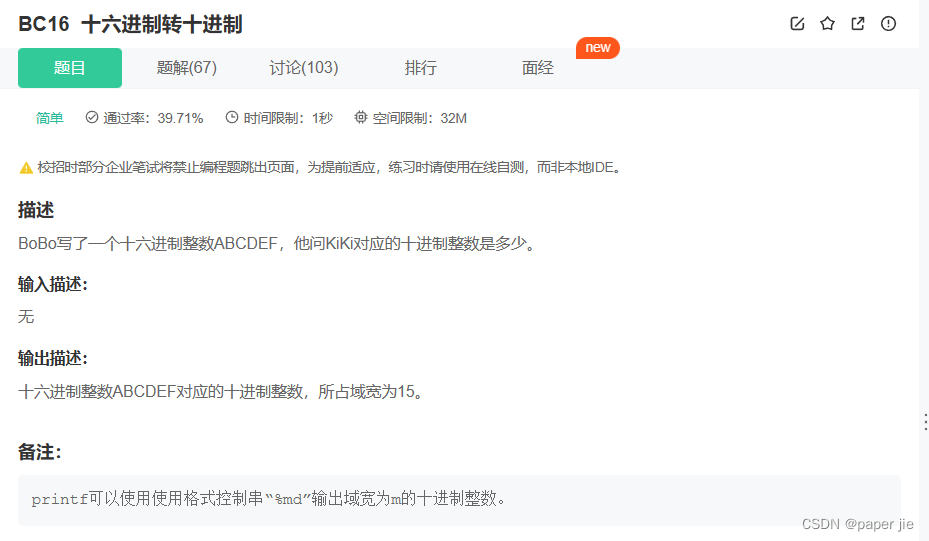Screen dimensions: 929x541
Task: Click the 通过率: 39.71% text
Action: click(x=153, y=118)
